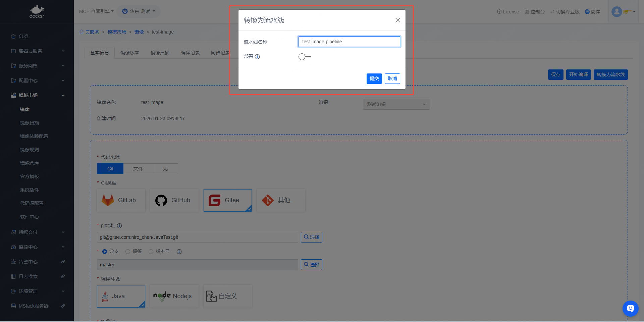Click the Docker logo in the sidebar
The image size is (644, 322).
pos(37,11)
